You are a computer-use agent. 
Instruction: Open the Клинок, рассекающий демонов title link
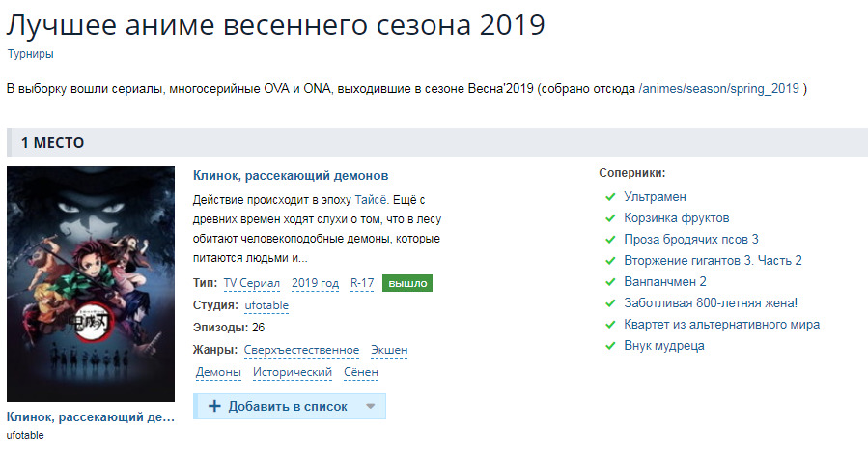click(x=291, y=176)
